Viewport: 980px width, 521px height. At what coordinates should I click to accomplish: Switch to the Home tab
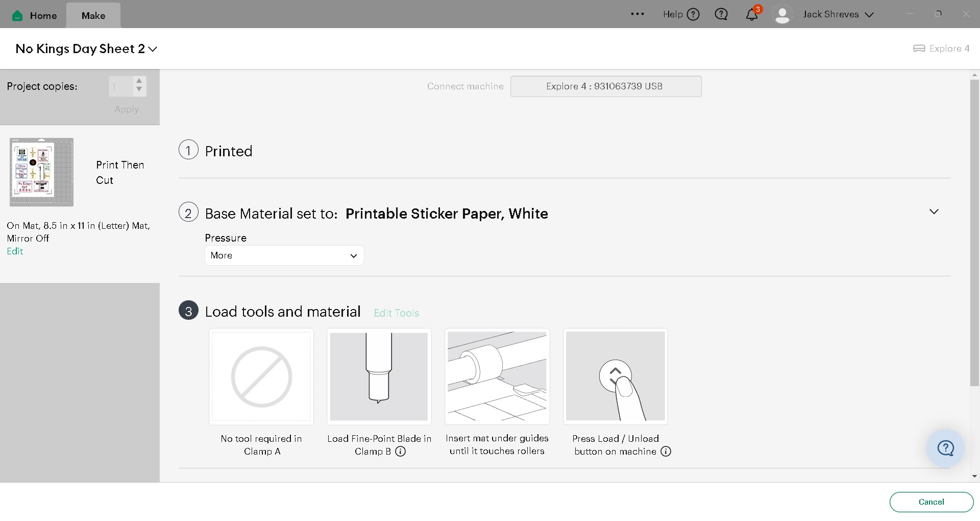(35, 15)
